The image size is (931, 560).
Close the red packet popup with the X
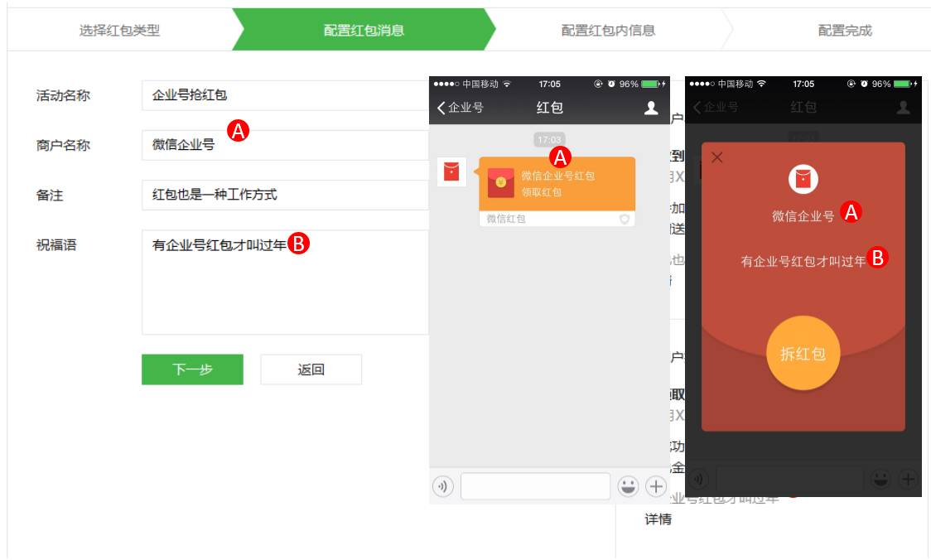click(717, 157)
